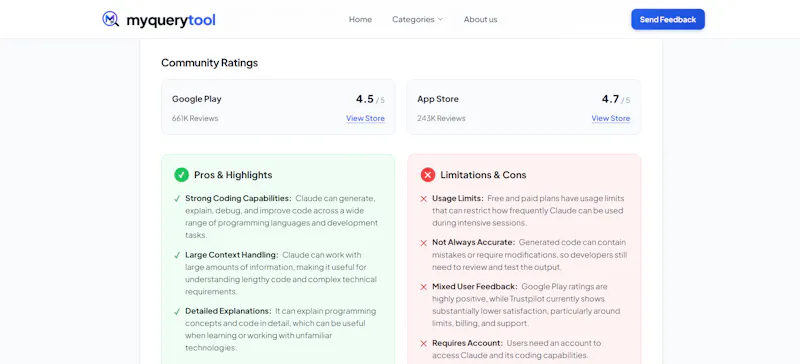Open the About us page

point(480,19)
